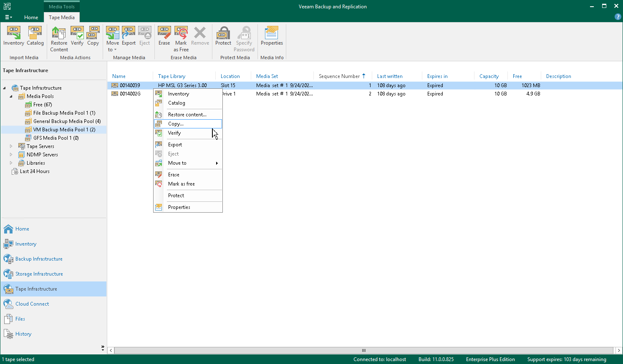Click the scroll right arrow

618,351
